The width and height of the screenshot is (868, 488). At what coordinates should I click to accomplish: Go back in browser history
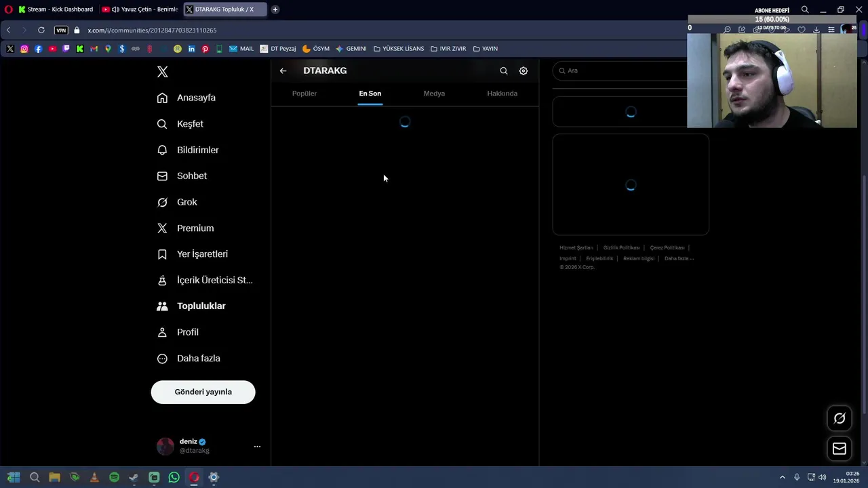(8, 30)
